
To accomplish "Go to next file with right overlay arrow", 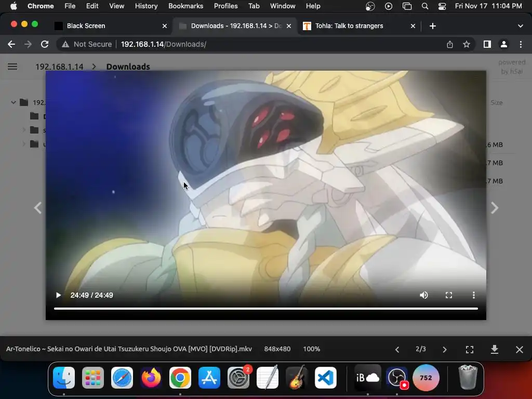I will click(495, 208).
